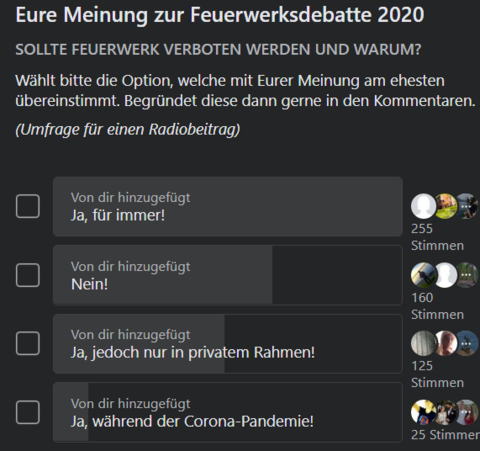The width and height of the screenshot is (480, 451).
Task: Open the second voter avatar in the 255 Stimmen row
Action: (x=445, y=206)
